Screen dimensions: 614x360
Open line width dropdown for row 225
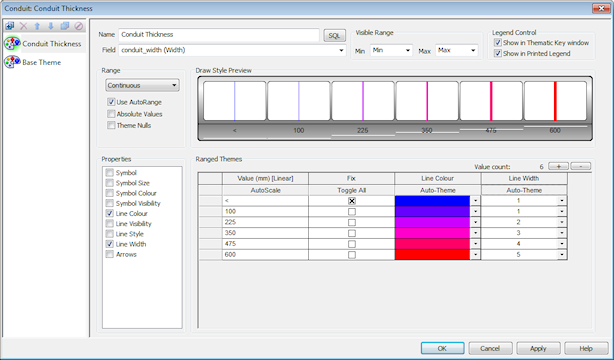click(562, 222)
